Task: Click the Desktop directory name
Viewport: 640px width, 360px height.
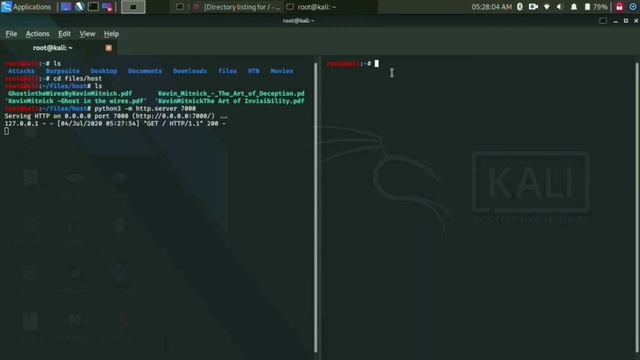Action: tap(104, 71)
